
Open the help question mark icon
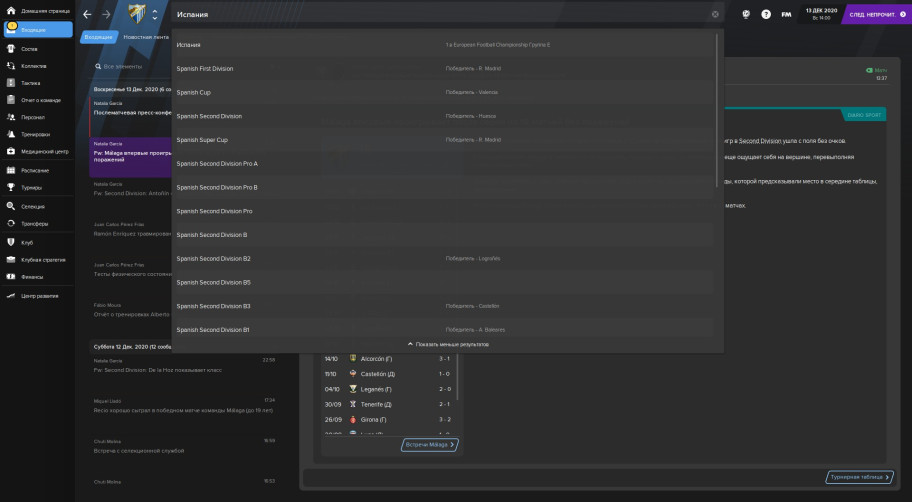pyautogui.click(x=766, y=14)
